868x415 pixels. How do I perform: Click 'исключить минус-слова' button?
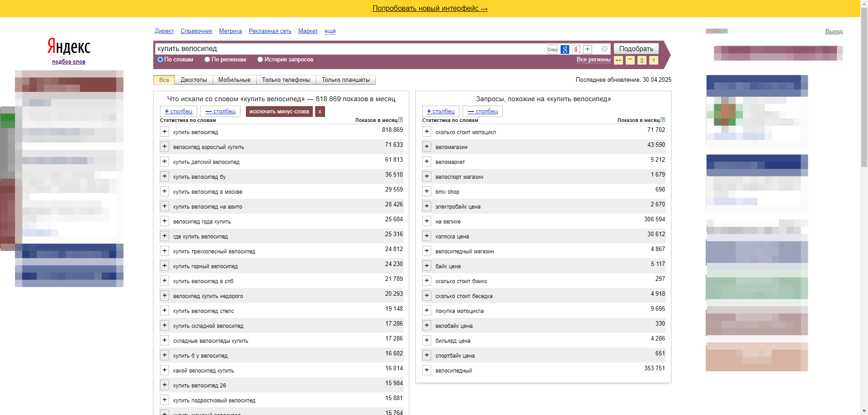[279, 112]
